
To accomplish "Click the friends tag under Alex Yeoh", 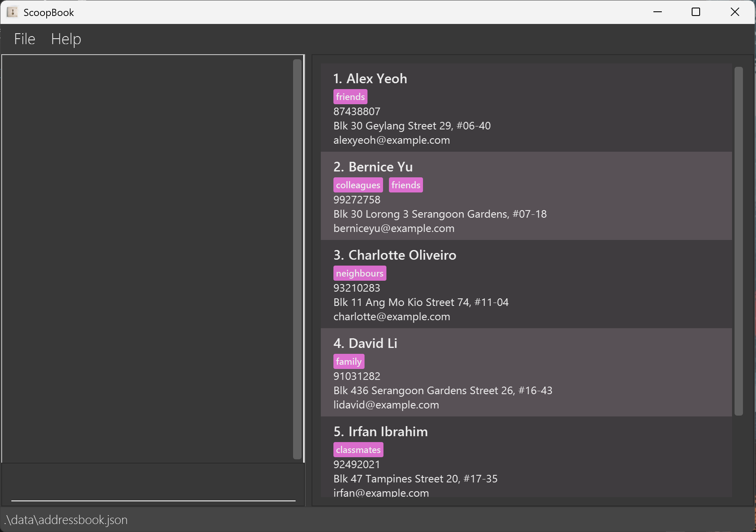I will point(350,97).
